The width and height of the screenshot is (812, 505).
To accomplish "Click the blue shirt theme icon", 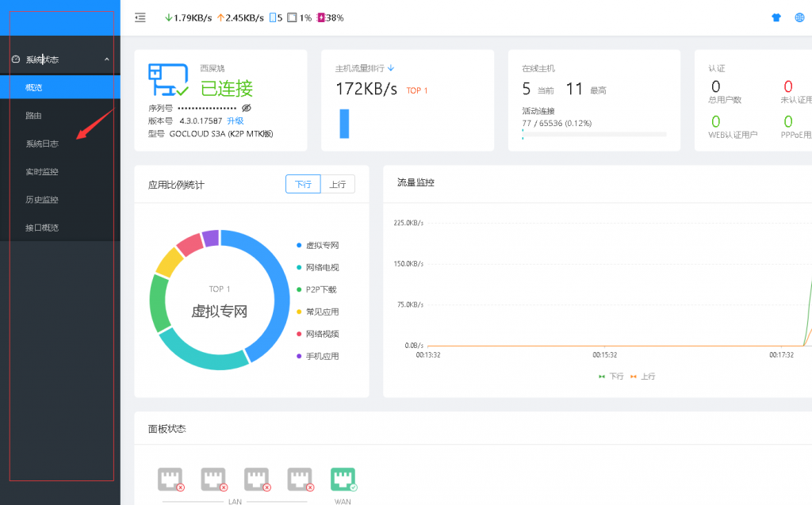I will (x=776, y=17).
